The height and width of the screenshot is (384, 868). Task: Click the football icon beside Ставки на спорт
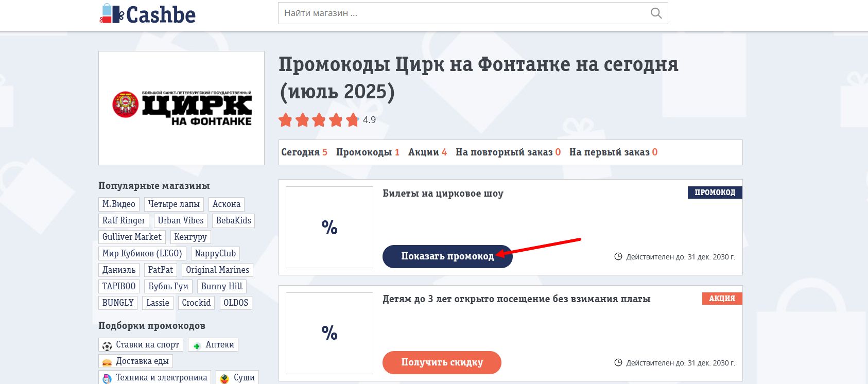point(107,346)
